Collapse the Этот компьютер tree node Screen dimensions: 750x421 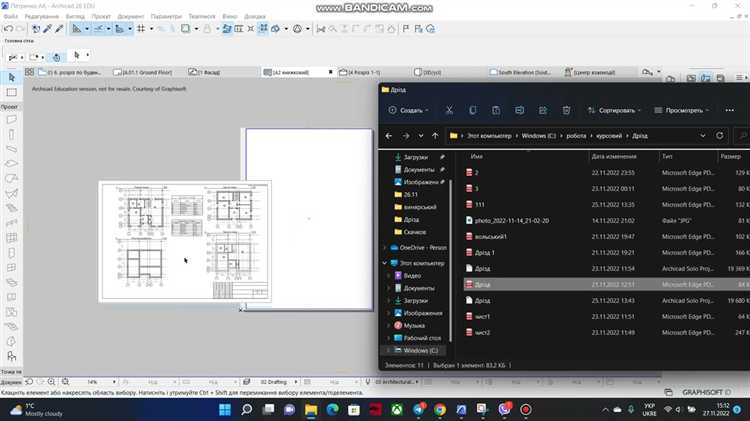(x=385, y=263)
